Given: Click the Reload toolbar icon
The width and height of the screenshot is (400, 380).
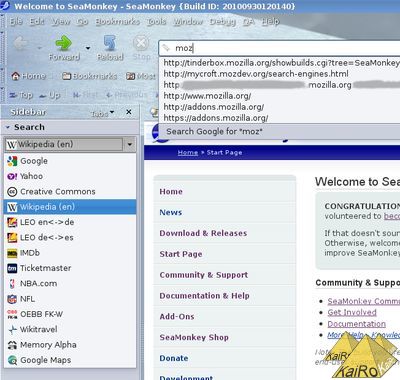Looking at the screenshot, I should point(110,43).
